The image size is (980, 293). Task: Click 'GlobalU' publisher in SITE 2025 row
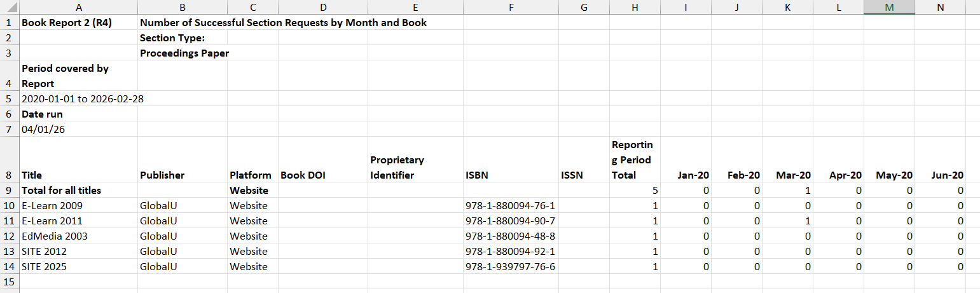point(183,266)
